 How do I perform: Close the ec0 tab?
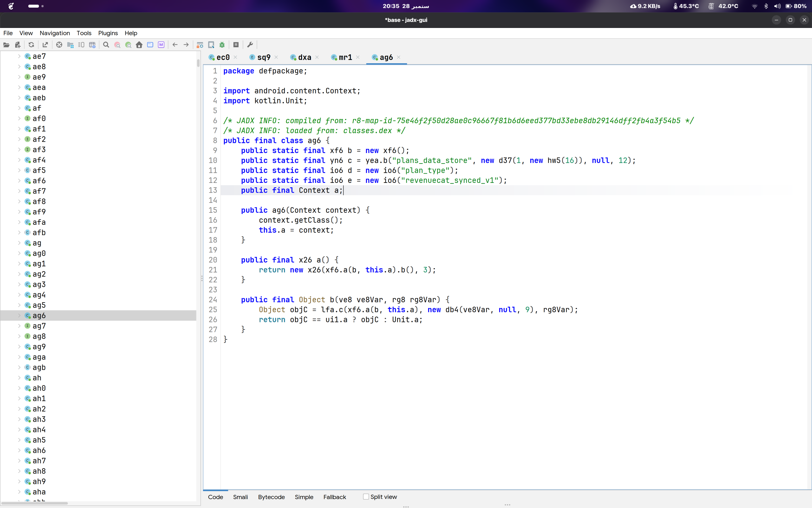tap(236, 57)
